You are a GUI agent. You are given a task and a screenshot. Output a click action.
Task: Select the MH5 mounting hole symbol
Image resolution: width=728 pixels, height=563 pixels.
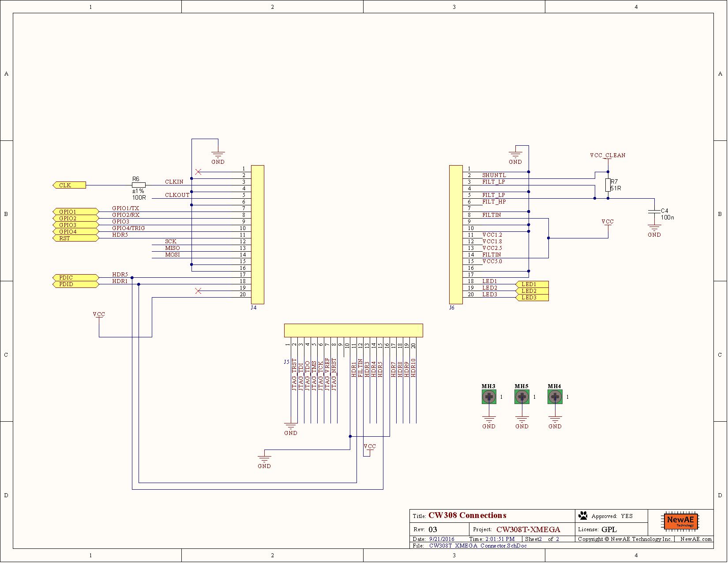522,397
